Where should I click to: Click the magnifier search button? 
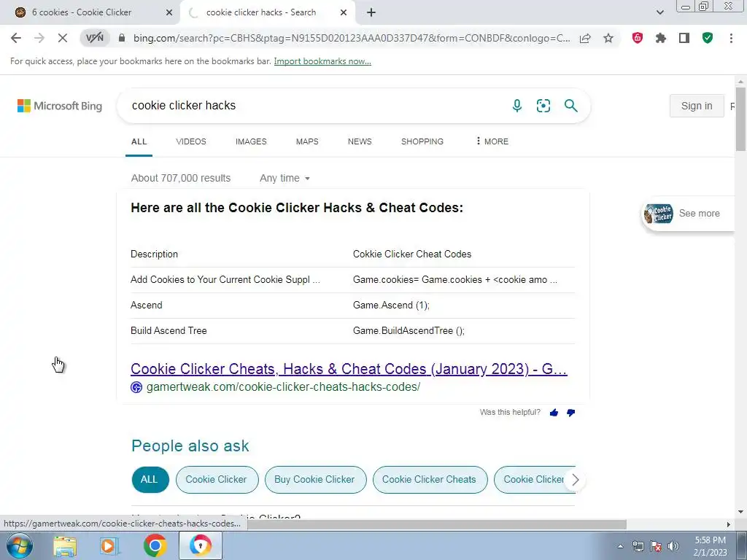coord(570,105)
